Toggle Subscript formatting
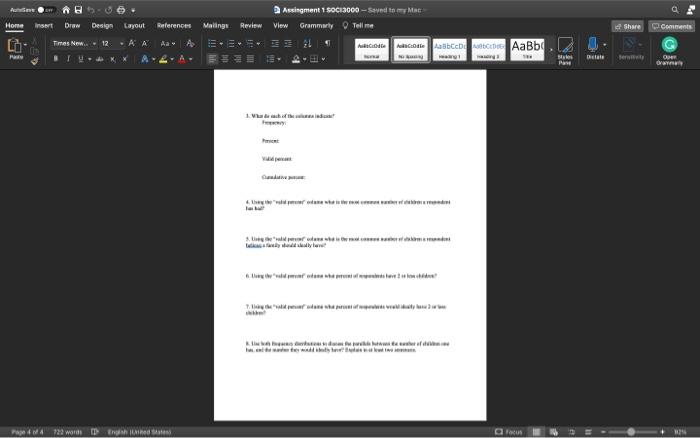Screen dimensions: 700x438 [112, 59]
